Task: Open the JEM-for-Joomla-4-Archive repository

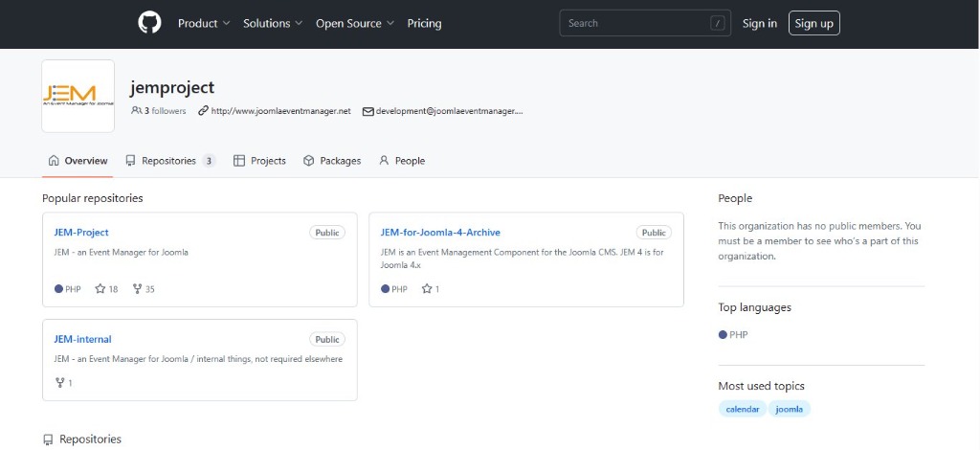Action: click(440, 233)
